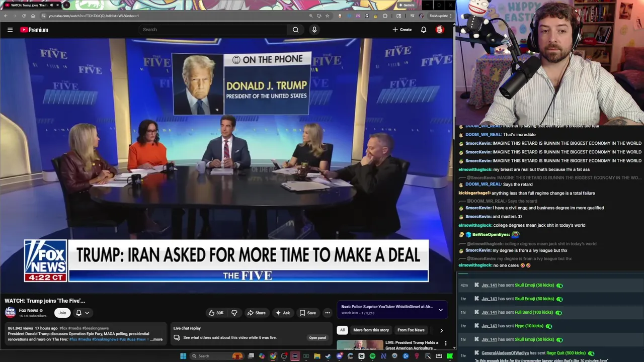Click 'Full Send (100 kicks)' gift text

click(x=534, y=312)
